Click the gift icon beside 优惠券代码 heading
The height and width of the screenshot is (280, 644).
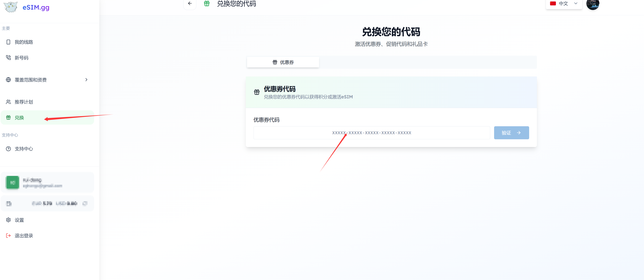[257, 92]
